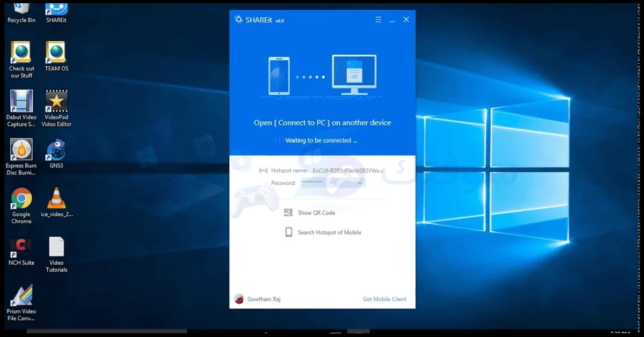Select the Google Chrome desktop icon
This screenshot has width=644, height=337.
[x=21, y=206]
